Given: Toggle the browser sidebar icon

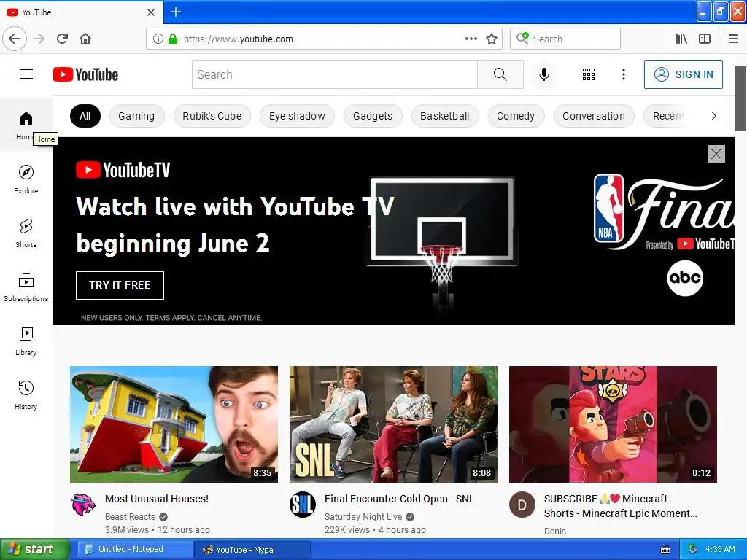Looking at the screenshot, I should (x=705, y=39).
